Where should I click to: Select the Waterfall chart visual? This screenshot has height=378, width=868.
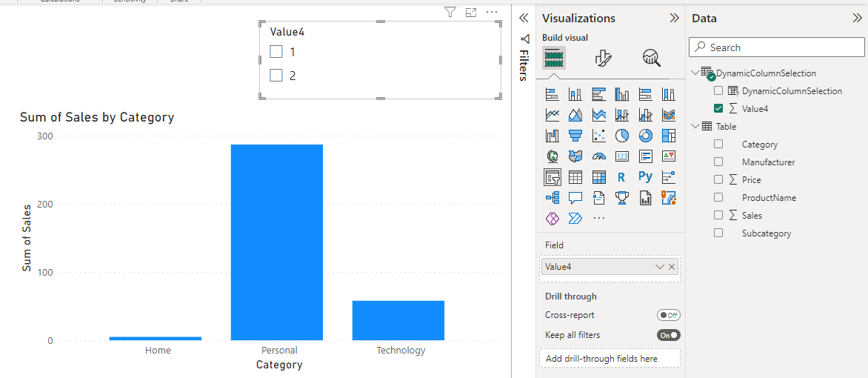[x=552, y=135]
